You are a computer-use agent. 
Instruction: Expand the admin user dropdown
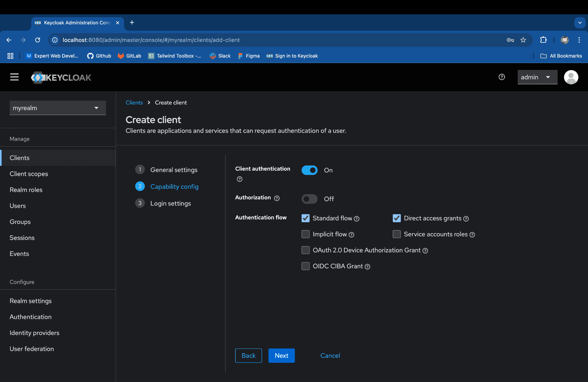[x=537, y=77]
